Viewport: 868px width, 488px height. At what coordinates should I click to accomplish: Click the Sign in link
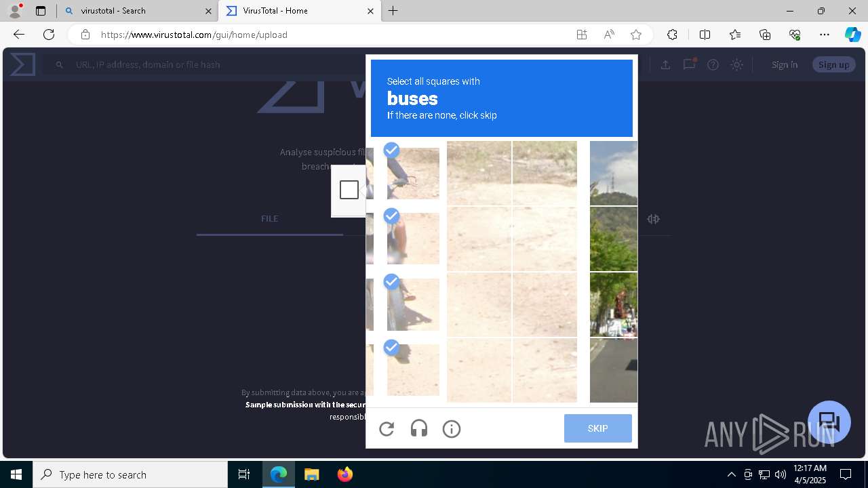(785, 64)
